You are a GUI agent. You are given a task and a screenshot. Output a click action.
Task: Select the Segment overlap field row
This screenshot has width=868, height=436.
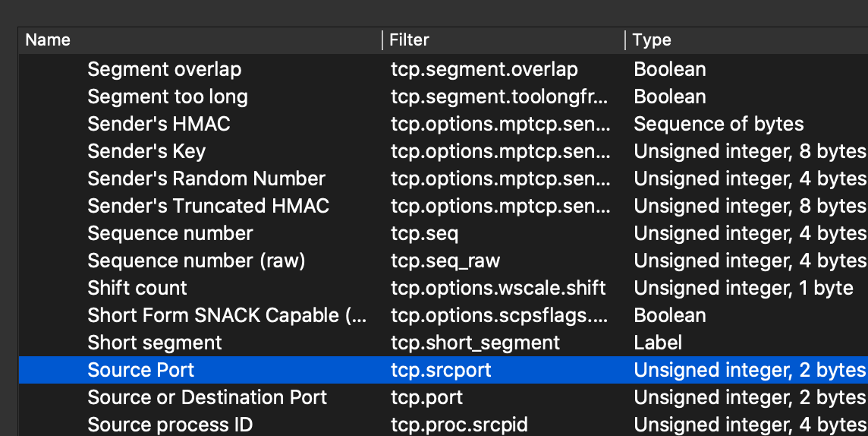point(164,69)
